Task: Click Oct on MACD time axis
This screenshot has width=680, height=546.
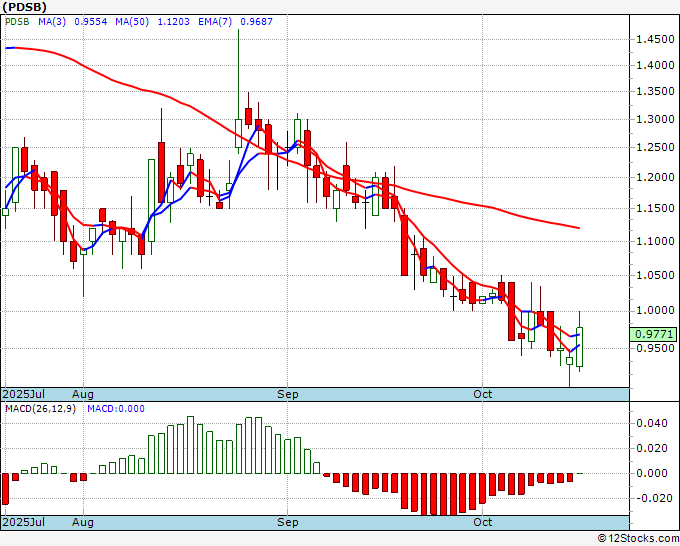Action: 482,522
